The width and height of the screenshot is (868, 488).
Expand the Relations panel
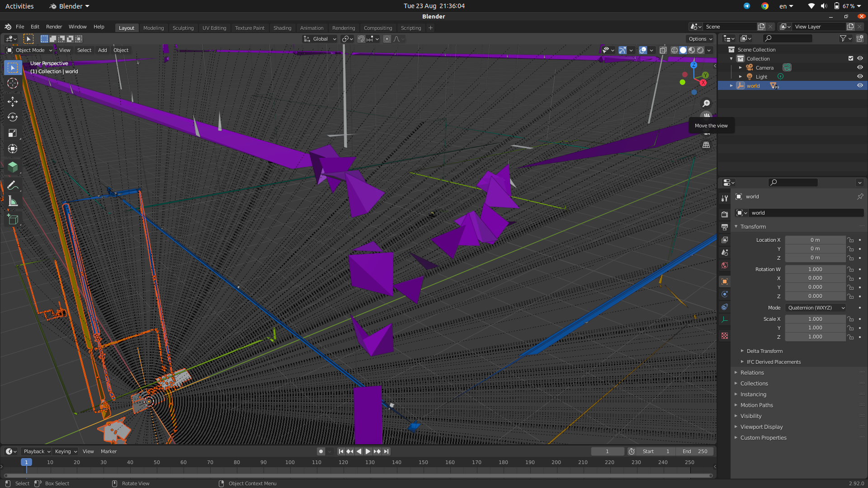pyautogui.click(x=752, y=373)
